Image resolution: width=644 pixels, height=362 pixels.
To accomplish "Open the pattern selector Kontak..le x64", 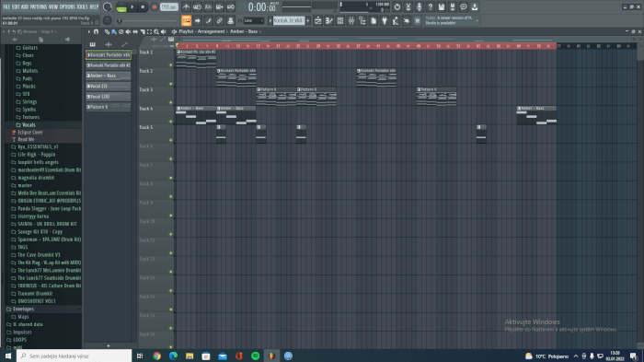I will [x=289, y=20].
